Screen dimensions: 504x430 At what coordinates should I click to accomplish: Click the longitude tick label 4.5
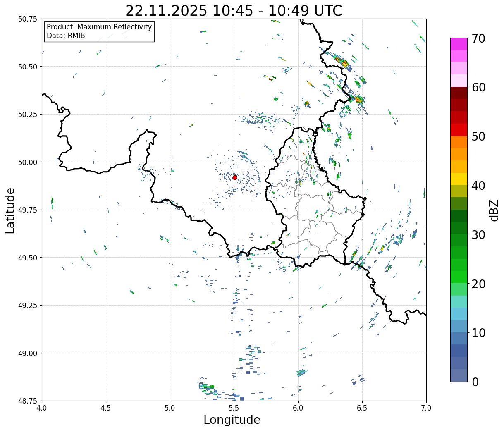pyautogui.click(x=106, y=408)
